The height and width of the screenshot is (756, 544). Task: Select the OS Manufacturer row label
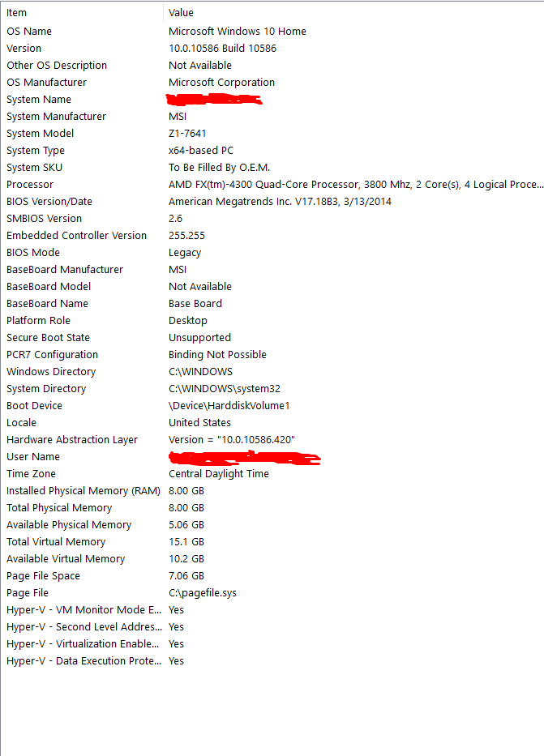tap(46, 83)
